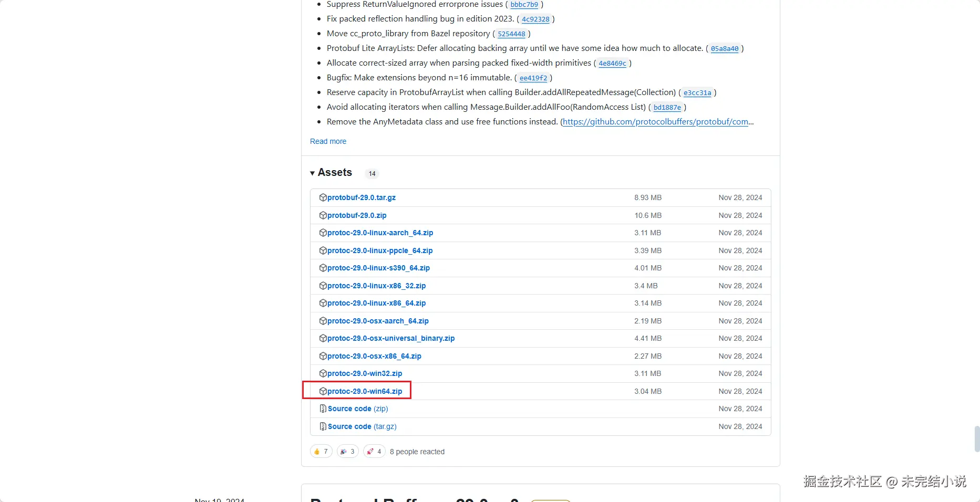This screenshot has width=980, height=502.
Task: Download protobuf-29.0.tar.gz
Action: pyautogui.click(x=362, y=197)
